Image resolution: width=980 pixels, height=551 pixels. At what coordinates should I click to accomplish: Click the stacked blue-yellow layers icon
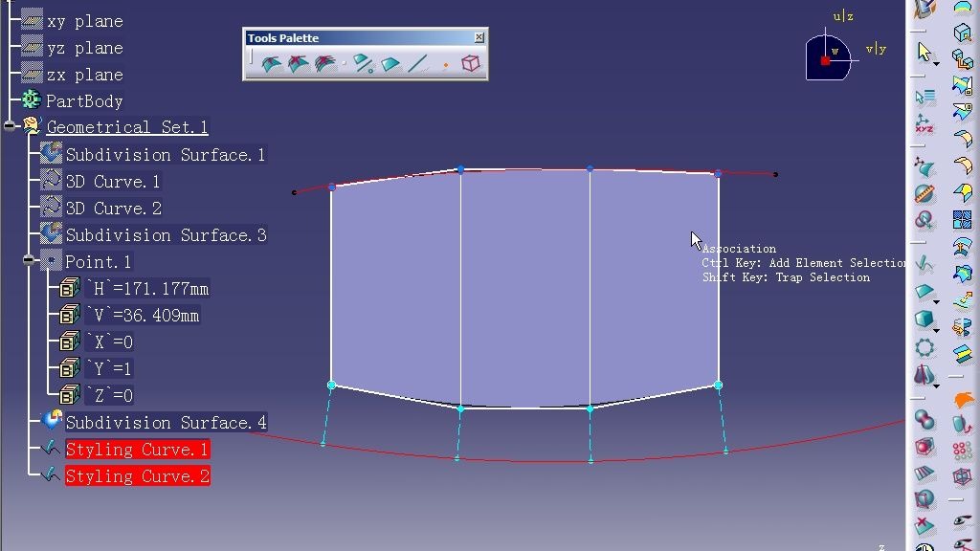(963, 354)
